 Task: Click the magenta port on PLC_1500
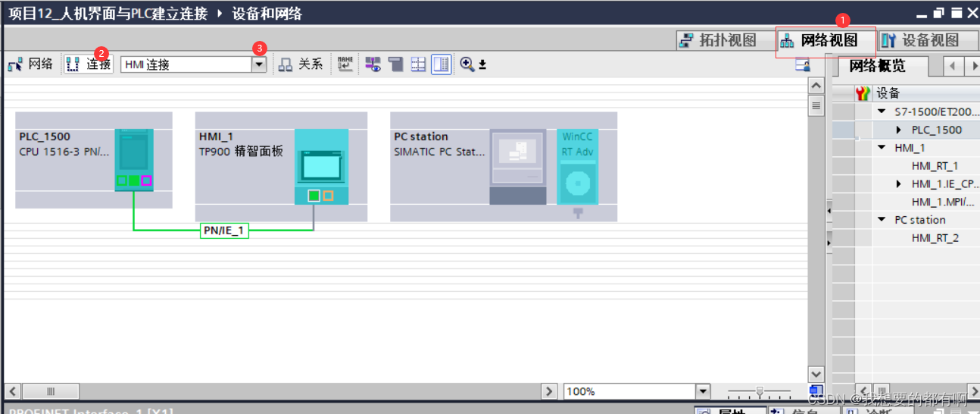(146, 180)
